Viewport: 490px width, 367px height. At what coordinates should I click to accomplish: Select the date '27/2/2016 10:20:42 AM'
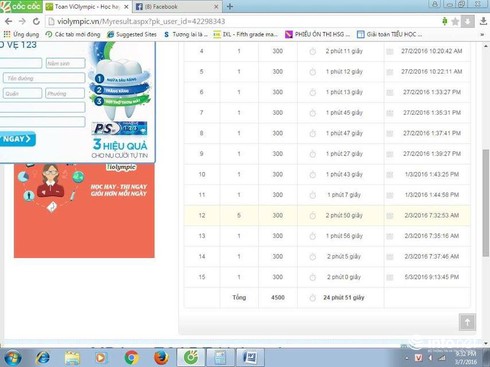[432, 51]
